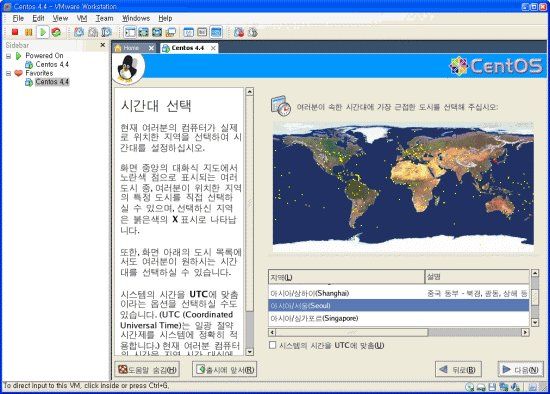
Task: Open the Windows menu
Action: coord(136,18)
